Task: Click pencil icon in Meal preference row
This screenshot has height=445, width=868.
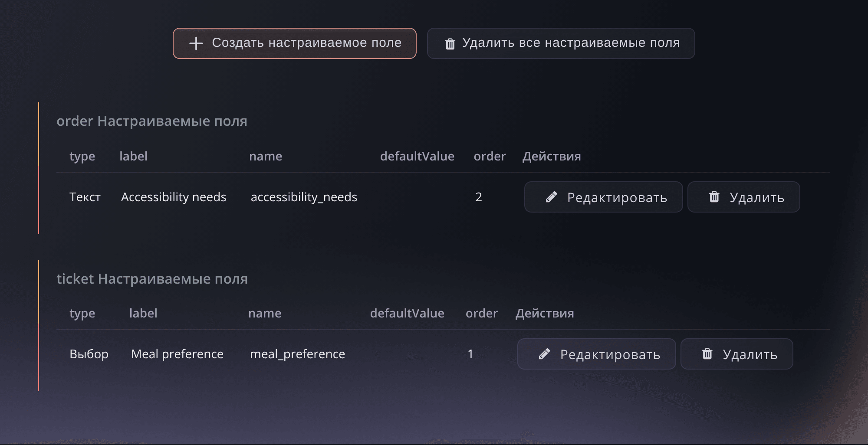Action: click(544, 354)
